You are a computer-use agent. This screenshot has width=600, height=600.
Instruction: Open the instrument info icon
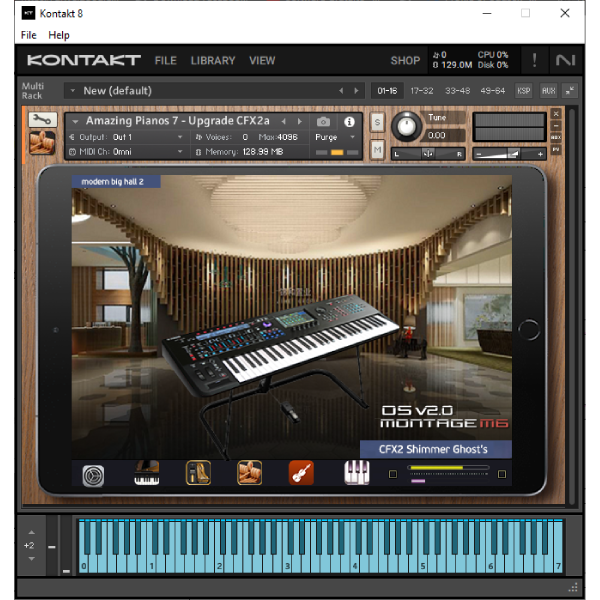[x=349, y=122]
